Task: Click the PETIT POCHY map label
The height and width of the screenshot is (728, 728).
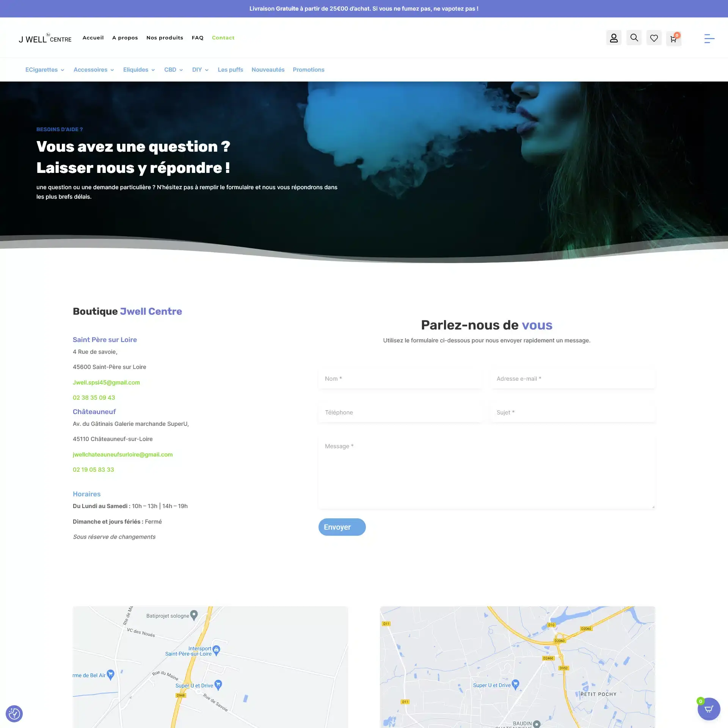Action: coord(598,694)
